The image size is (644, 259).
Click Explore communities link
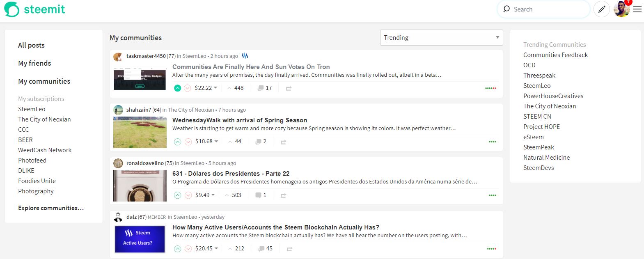tap(51, 208)
